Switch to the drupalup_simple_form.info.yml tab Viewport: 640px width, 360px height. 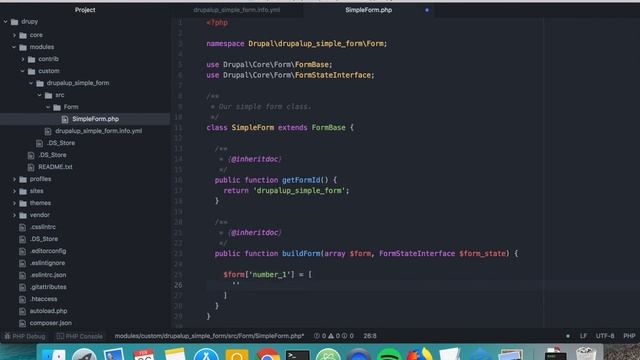[237, 10]
